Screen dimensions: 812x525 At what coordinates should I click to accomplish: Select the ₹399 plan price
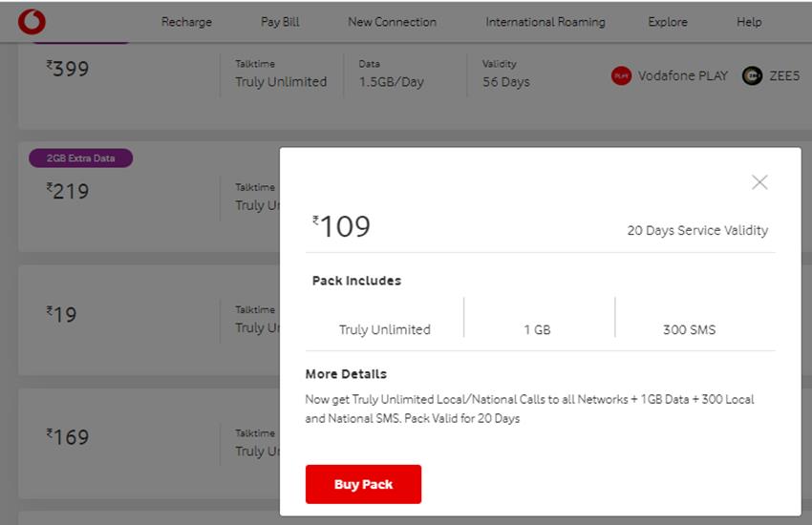coord(68,69)
